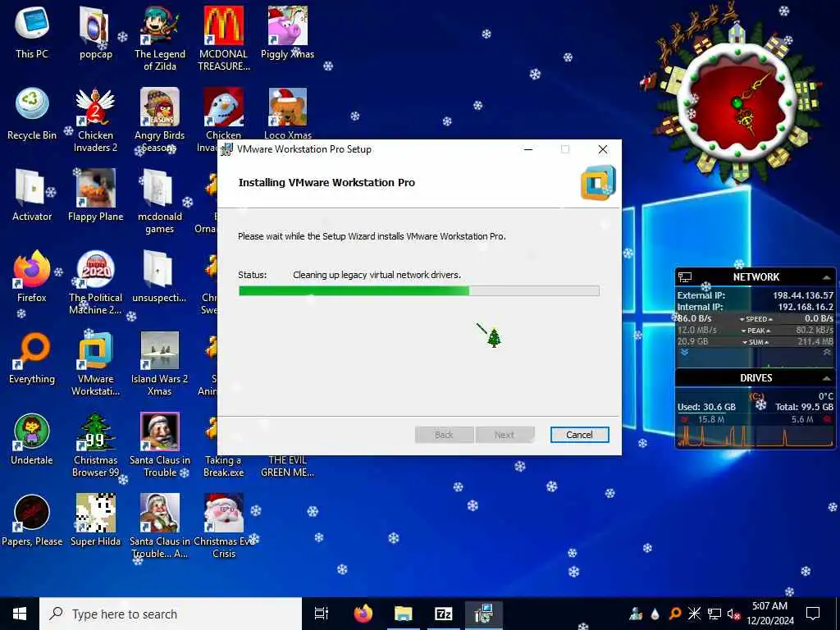Collapse the NETWORK gadget panel
The height and width of the screenshot is (630, 840).
pyautogui.click(x=827, y=277)
